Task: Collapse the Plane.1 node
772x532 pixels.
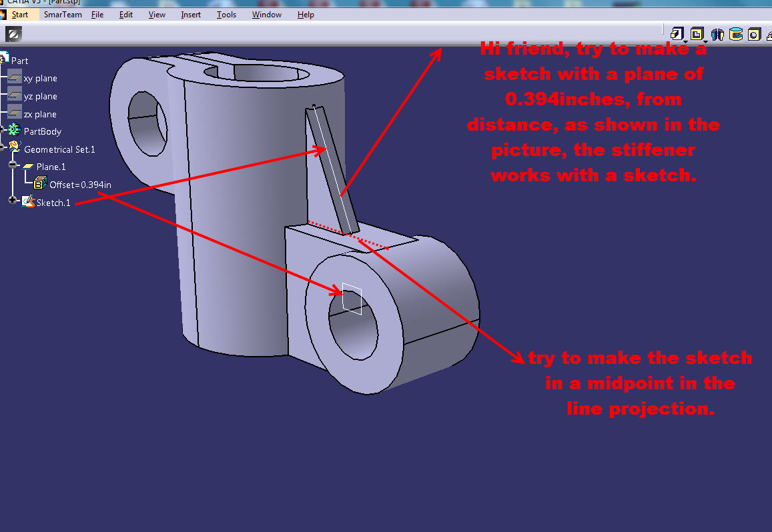Action: 13,165
